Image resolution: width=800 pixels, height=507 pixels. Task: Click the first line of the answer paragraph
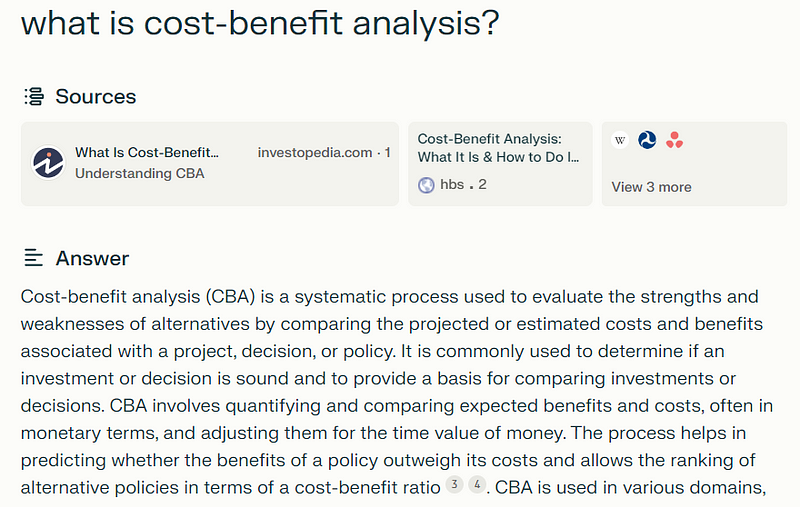[x=389, y=297]
